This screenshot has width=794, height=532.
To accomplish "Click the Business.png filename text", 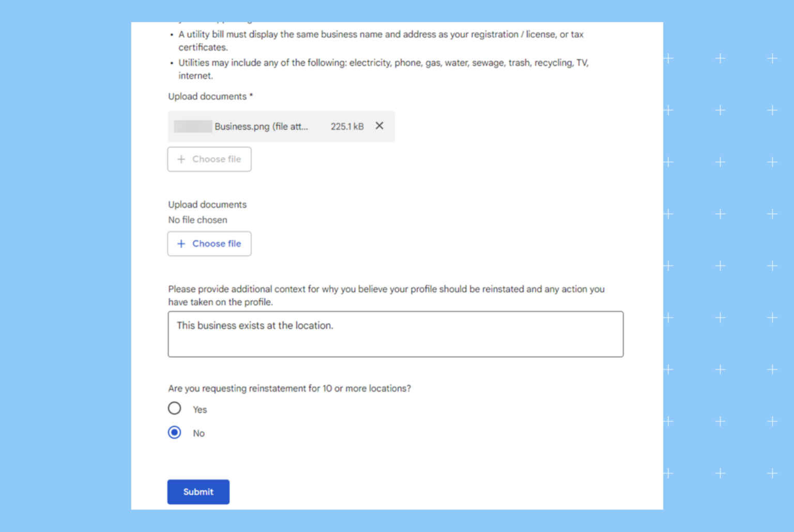I will [261, 126].
